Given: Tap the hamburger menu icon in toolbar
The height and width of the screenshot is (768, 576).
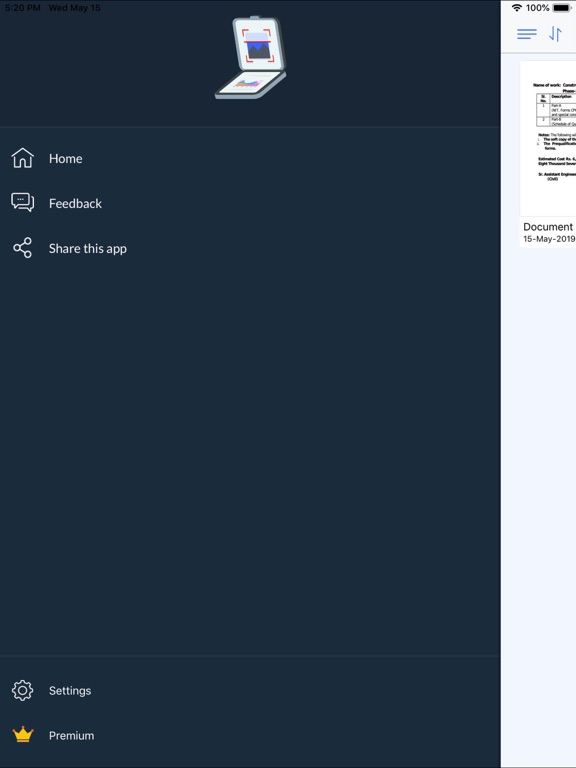Looking at the screenshot, I should [x=527, y=34].
